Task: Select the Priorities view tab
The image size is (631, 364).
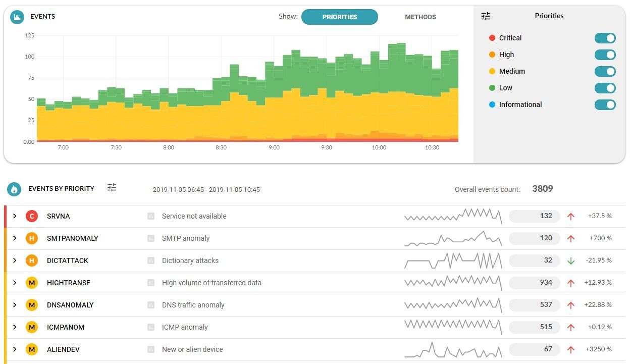Action: 340,17
